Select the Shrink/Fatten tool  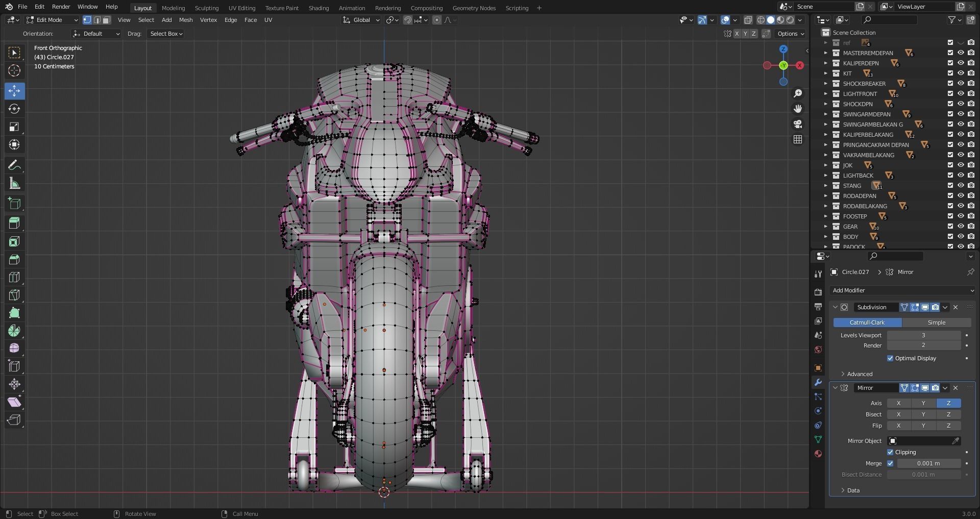click(14, 384)
